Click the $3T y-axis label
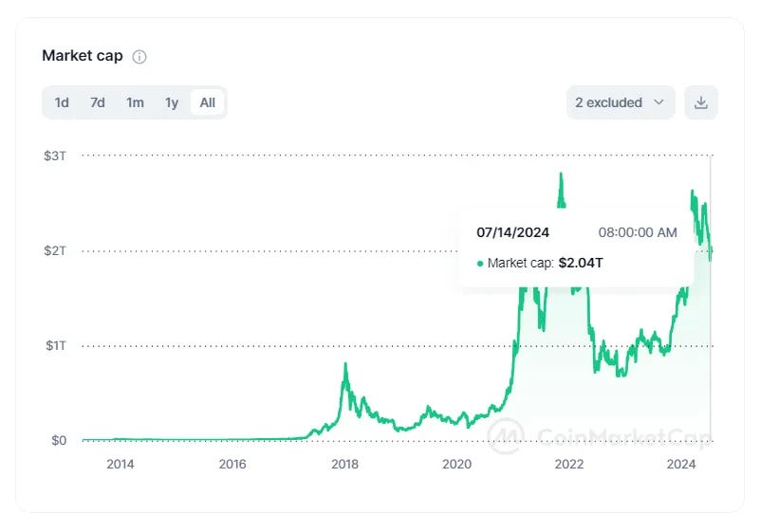 tap(55, 155)
